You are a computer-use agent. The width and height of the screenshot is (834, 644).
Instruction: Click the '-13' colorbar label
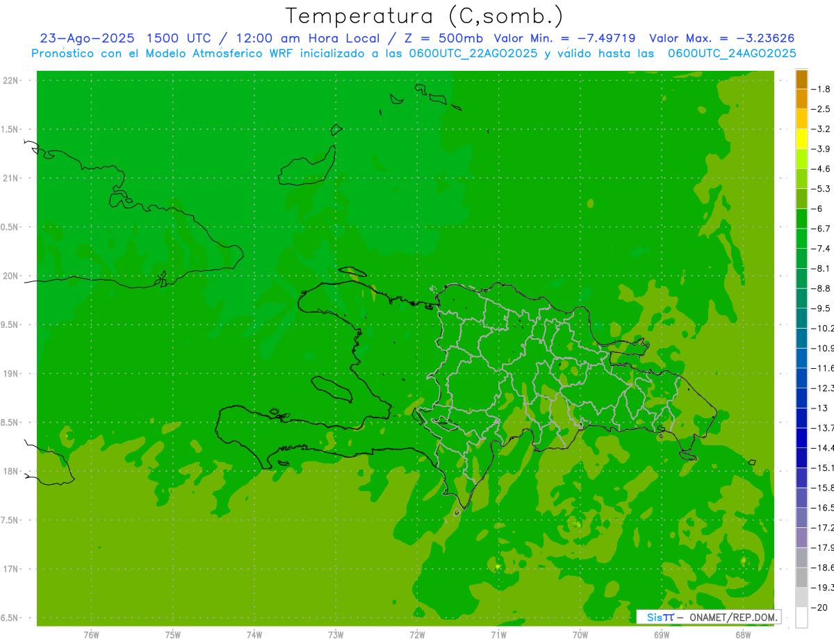click(820, 408)
